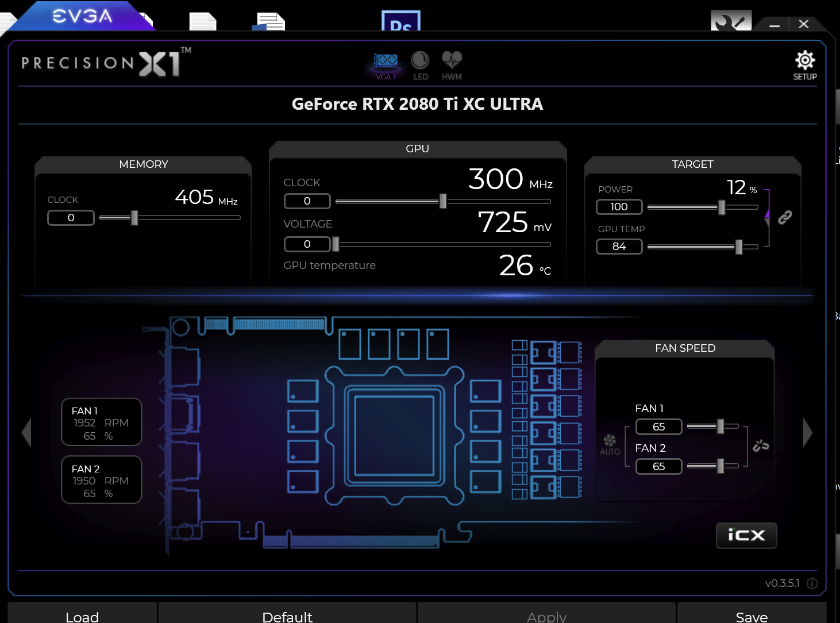Close the Precision X1 window
The height and width of the screenshot is (623, 840).
tap(804, 24)
